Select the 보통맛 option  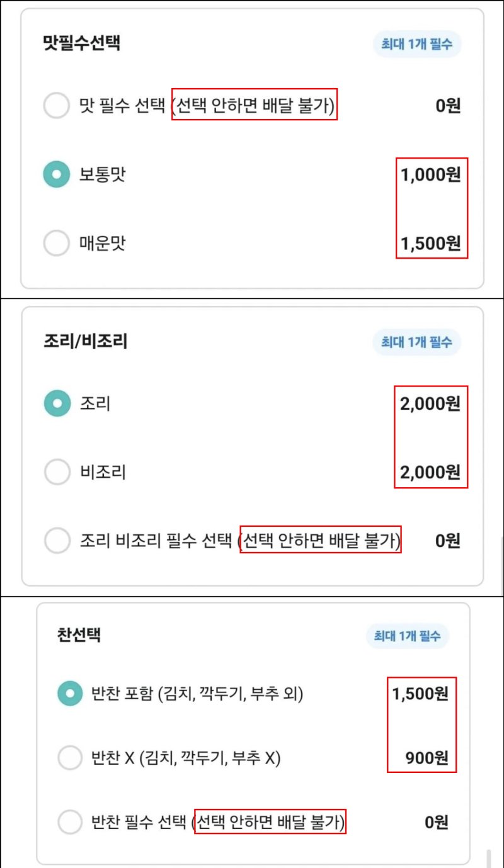coord(57,174)
